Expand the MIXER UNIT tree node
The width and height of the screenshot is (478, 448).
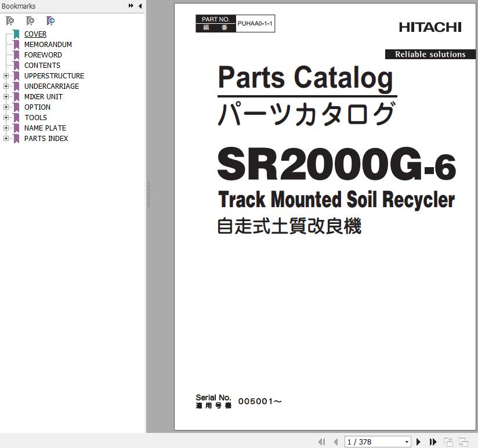coord(6,97)
